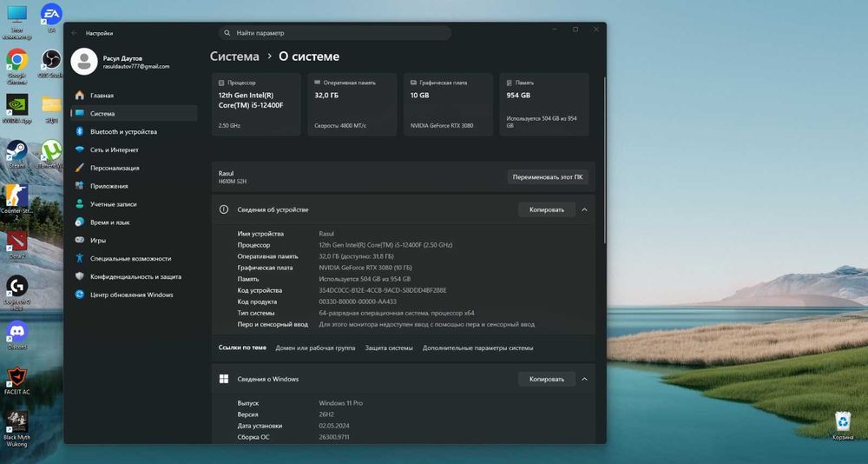Click the Windows logo beside Сведения о Windows
The width and height of the screenshot is (868, 464).
tap(224, 379)
